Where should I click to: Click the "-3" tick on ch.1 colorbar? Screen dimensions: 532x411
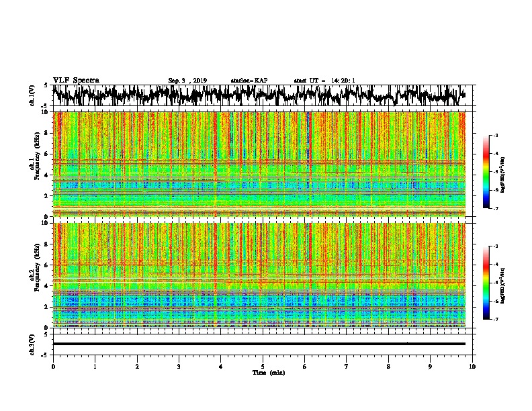pyautogui.click(x=496, y=135)
